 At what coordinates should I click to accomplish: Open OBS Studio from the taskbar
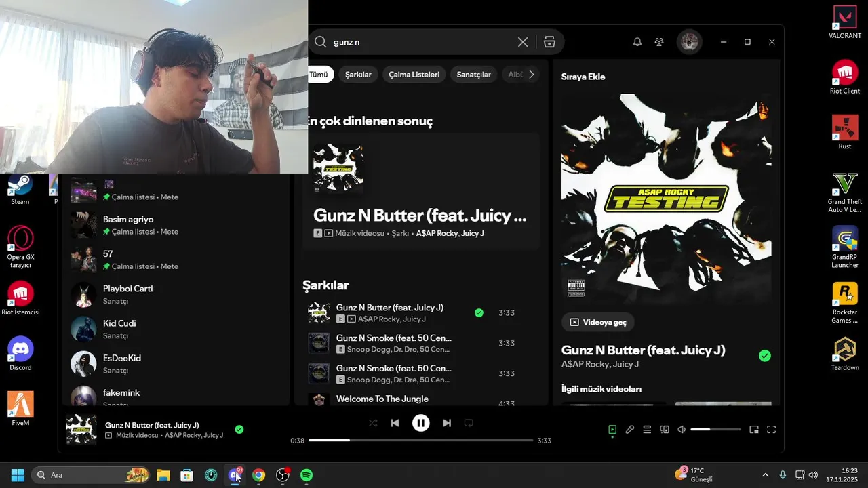283,475
